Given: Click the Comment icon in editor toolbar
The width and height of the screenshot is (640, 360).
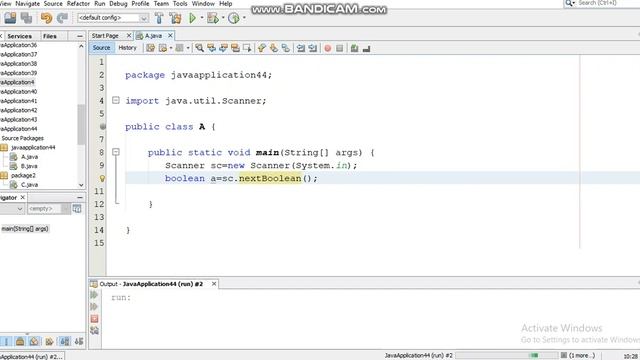Looking at the screenshot, I should point(354,48).
